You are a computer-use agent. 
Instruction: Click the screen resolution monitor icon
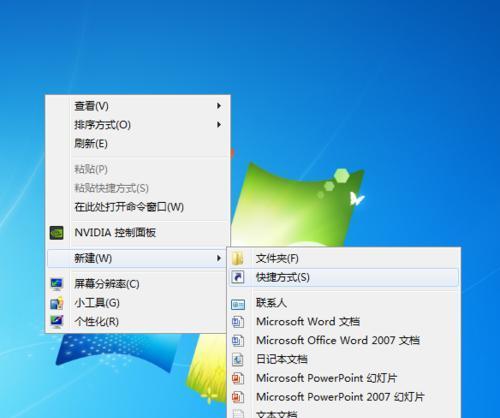click(x=57, y=284)
